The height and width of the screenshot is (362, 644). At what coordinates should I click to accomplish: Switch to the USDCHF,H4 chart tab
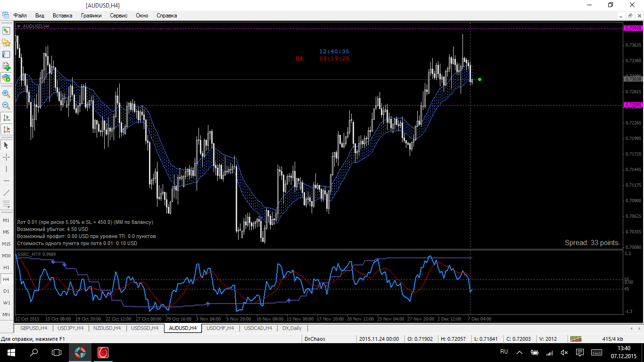(x=221, y=328)
